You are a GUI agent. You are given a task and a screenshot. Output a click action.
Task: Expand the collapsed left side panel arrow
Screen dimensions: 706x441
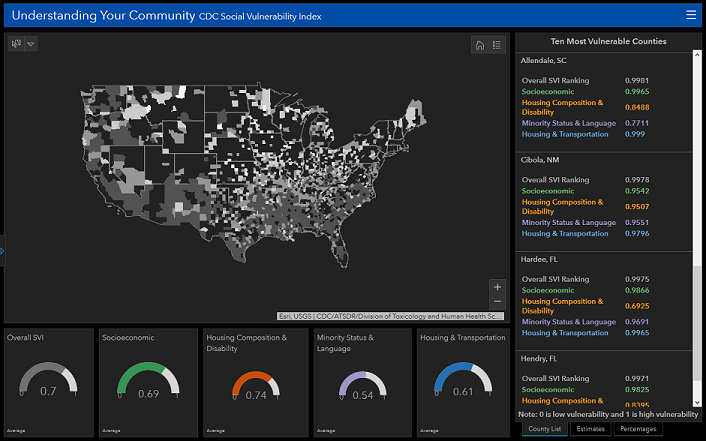point(2,251)
